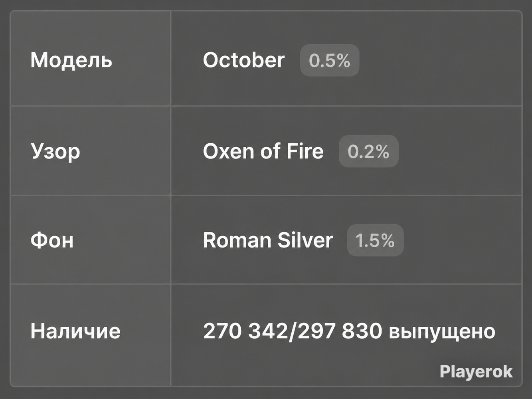Click the word Roman in background row

[x=237, y=240]
